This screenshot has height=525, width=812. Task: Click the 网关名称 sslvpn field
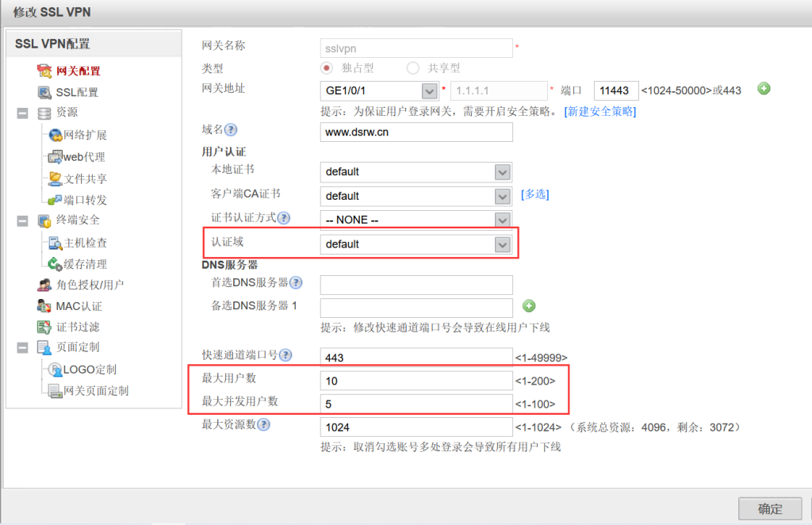(x=416, y=48)
